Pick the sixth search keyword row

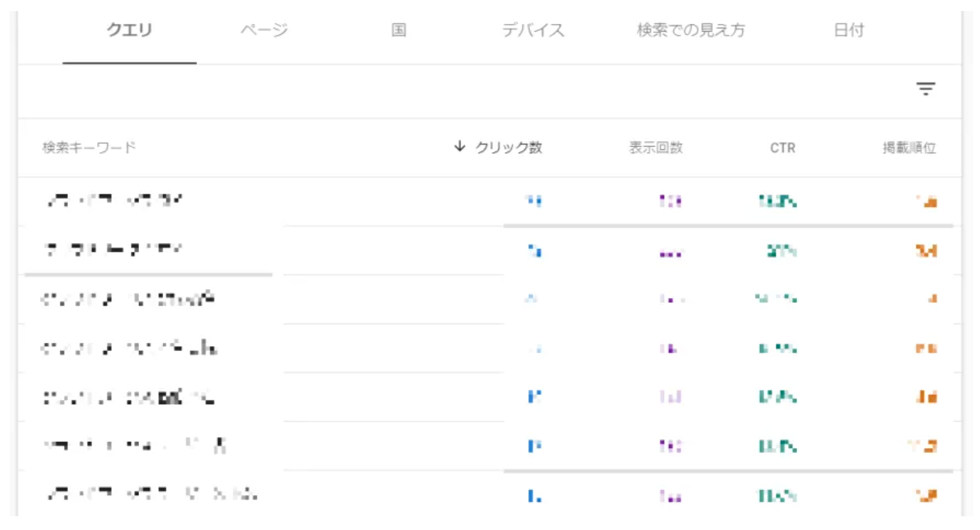pos(134,446)
